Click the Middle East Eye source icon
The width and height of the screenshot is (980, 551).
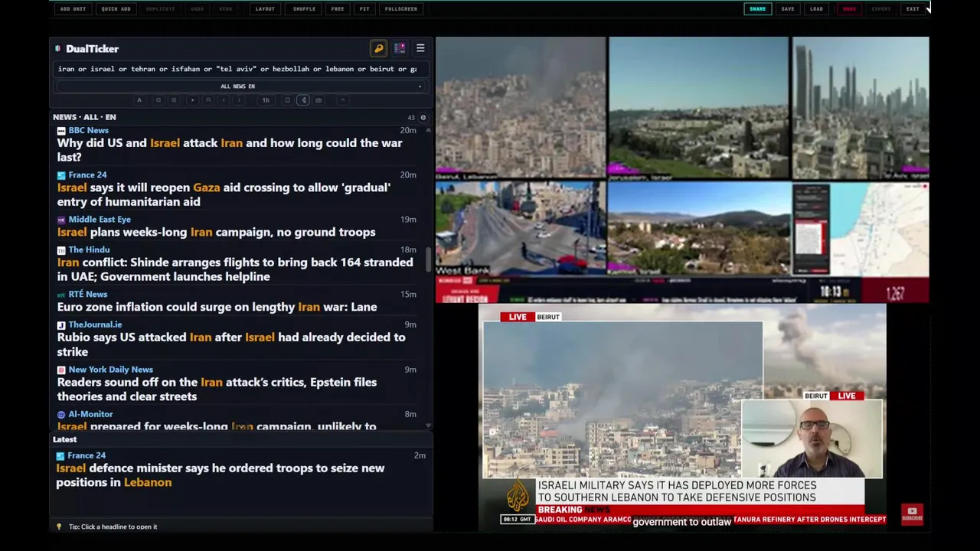tap(61, 220)
